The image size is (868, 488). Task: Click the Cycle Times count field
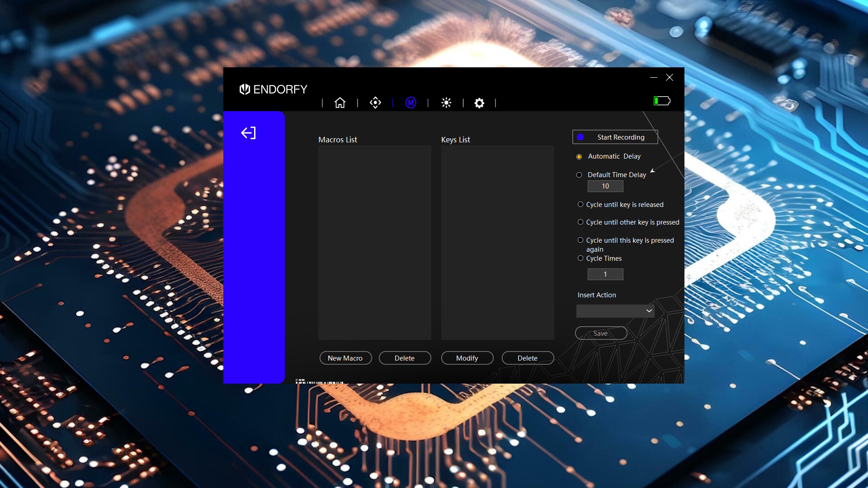(605, 274)
